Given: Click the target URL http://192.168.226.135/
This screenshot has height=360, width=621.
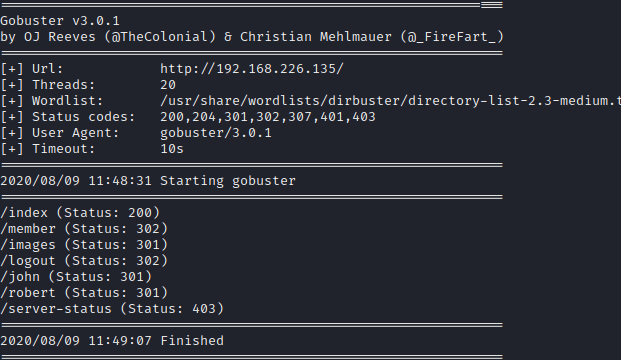Looking at the screenshot, I should [x=252, y=69].
